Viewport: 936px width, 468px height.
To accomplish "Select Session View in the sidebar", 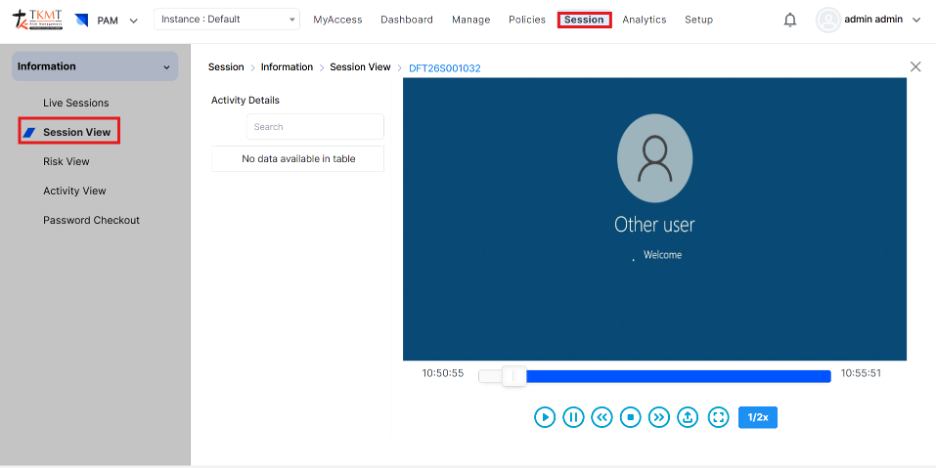I will 76,132.
